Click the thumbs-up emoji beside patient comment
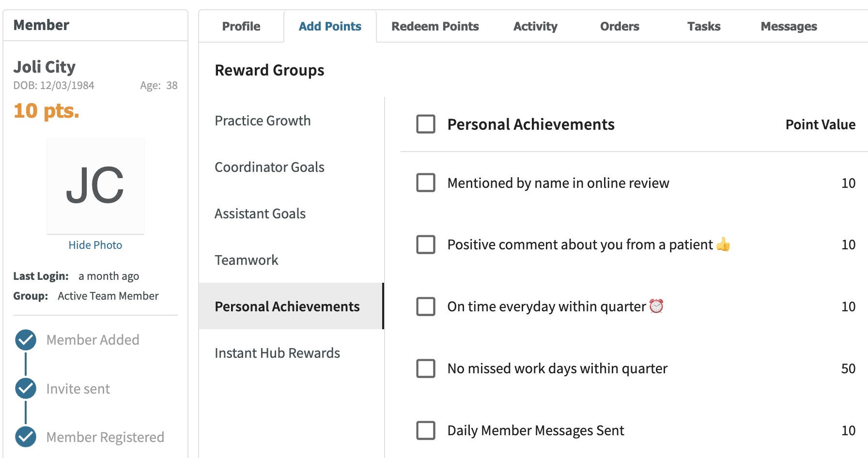The height and width of the screenshot is (458, 868). pos(723,244)
